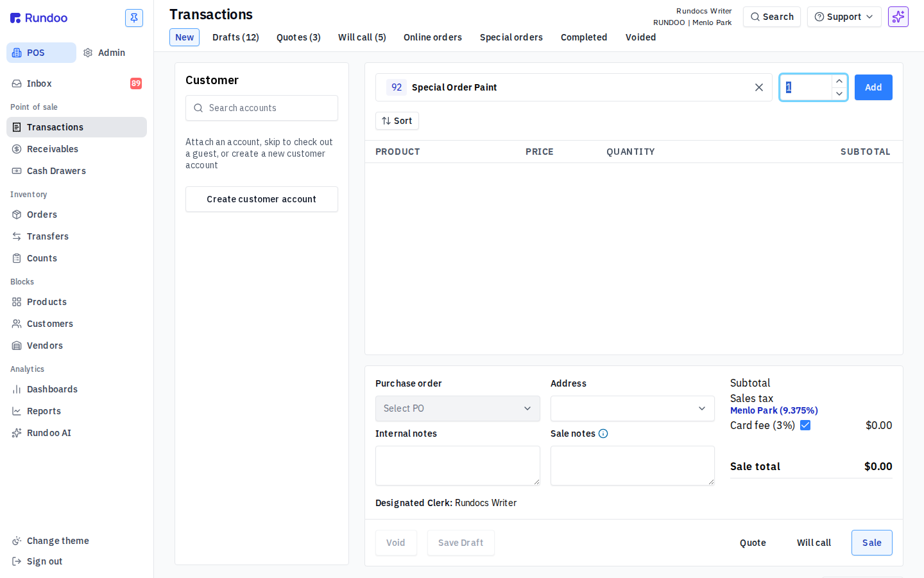This screenshot has height=578, width=924.
Task: Open Transfers in the sidebar
Action: [x=76, y=236]
